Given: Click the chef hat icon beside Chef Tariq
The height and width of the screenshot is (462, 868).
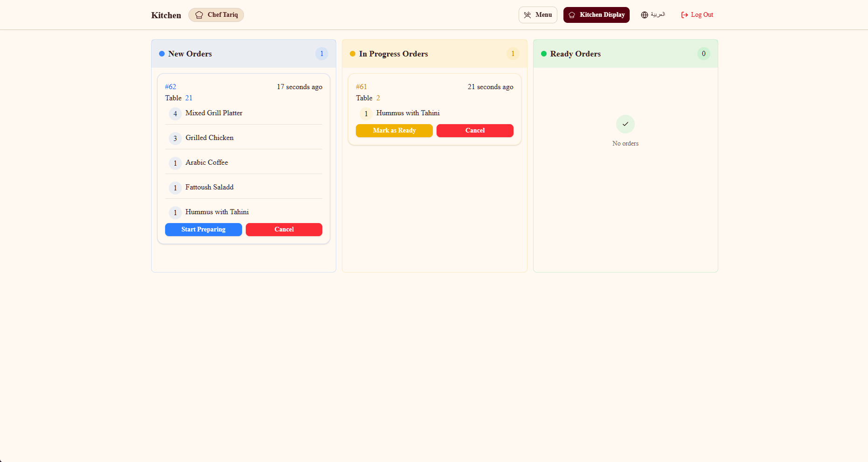Looking at the screenshot, I should 199,15.
